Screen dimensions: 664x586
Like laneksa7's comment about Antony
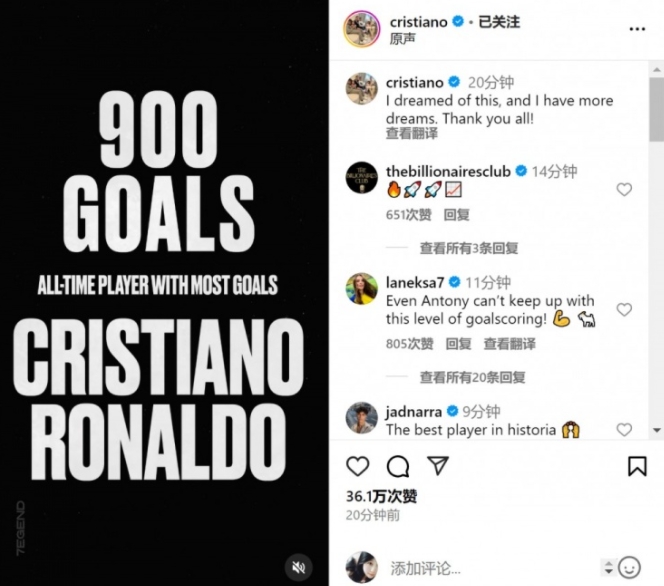(x=624, y=310)
